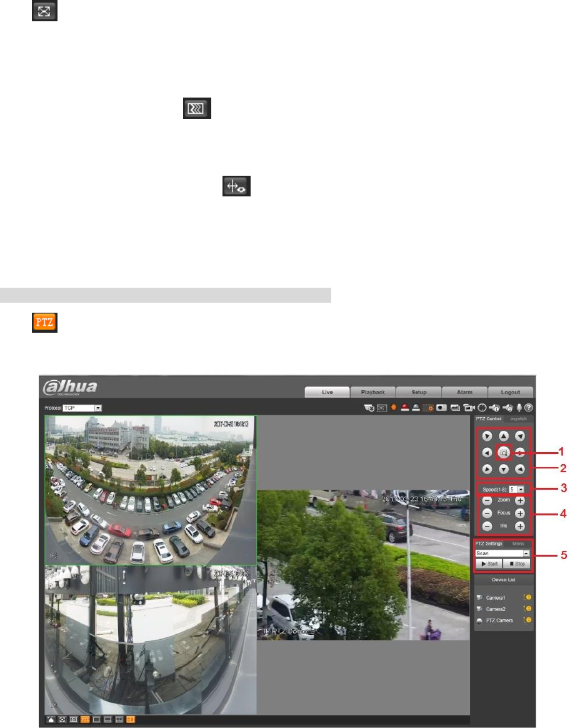Click the Stop button
The width and height of the screenshot is (570, 728).
click(x=517, y=564)
